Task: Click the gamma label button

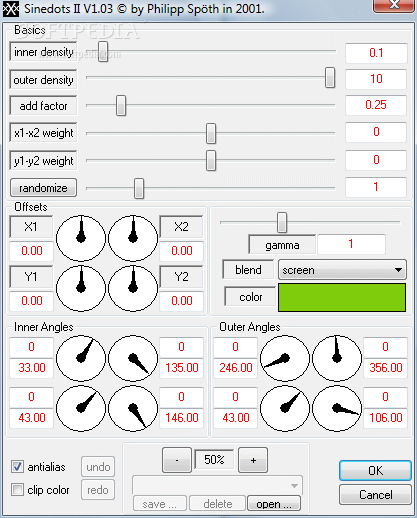Action: [x=282, y=245]
